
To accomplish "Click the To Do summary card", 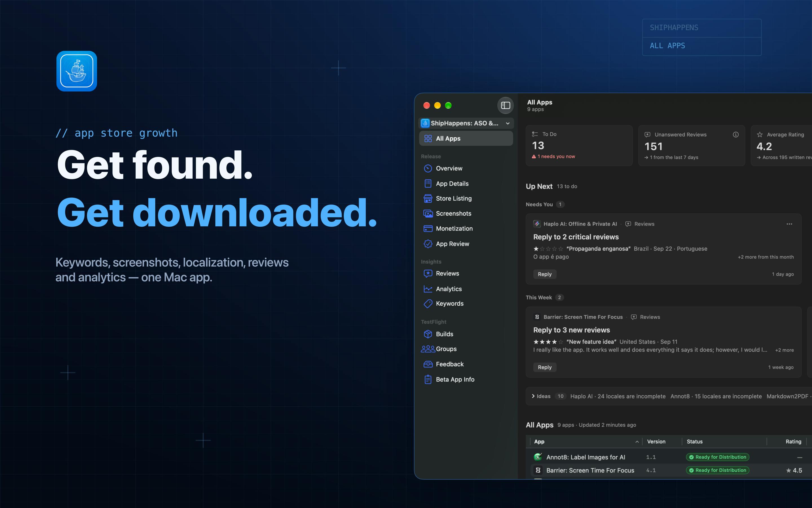I will [x=579, y=145].
